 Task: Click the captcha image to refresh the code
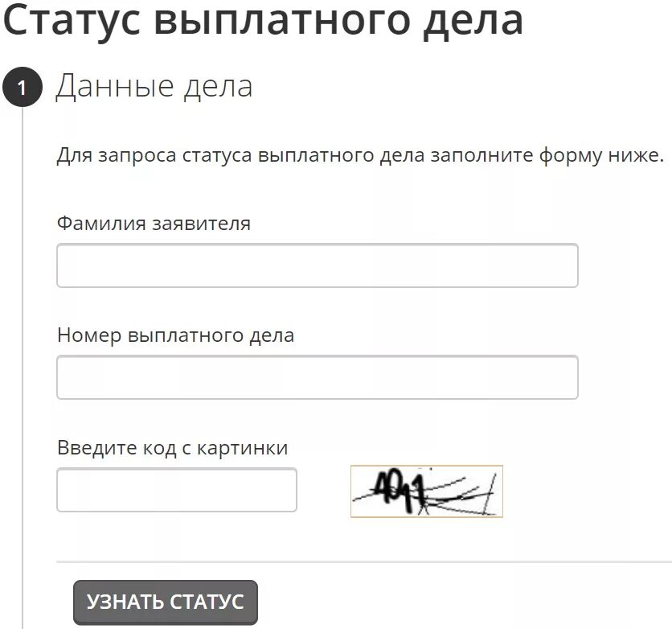coord(426,491)
